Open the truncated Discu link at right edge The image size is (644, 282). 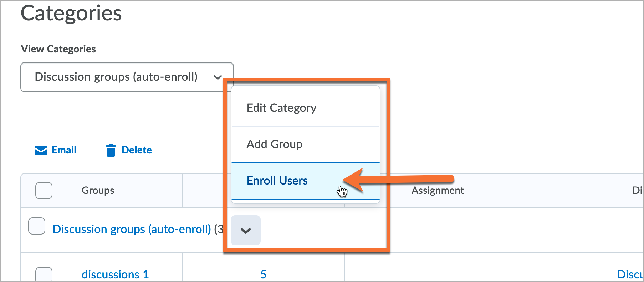[x=630, y=274]
